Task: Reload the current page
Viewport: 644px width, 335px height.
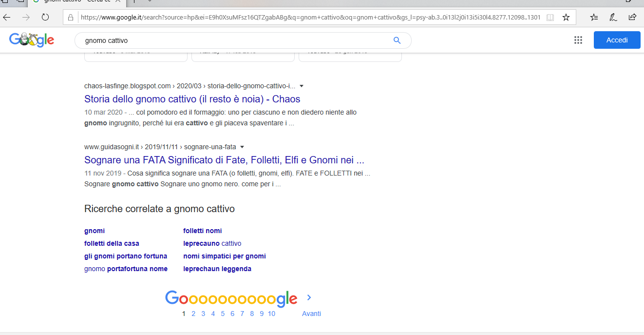Action: point(45,17)
